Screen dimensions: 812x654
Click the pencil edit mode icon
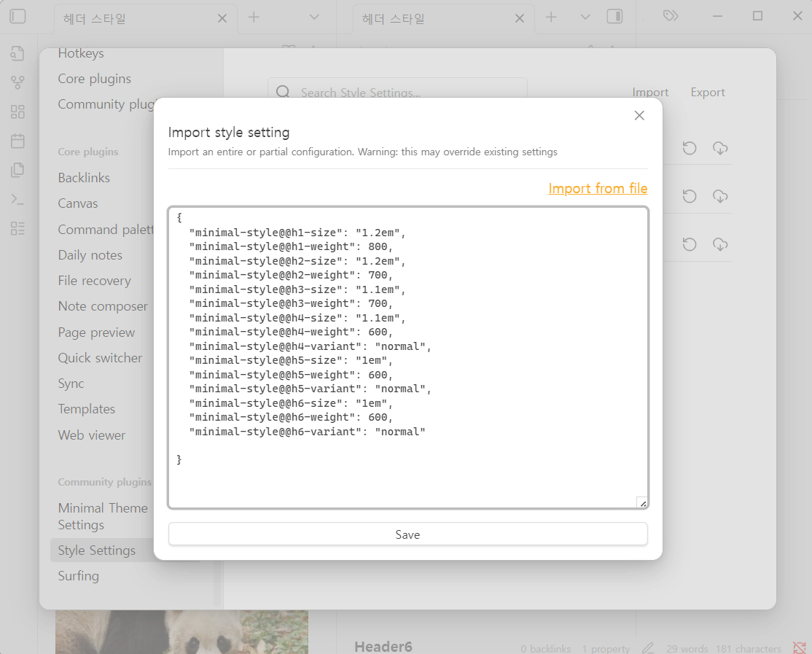pyautogui.click(x=648, y=647)
